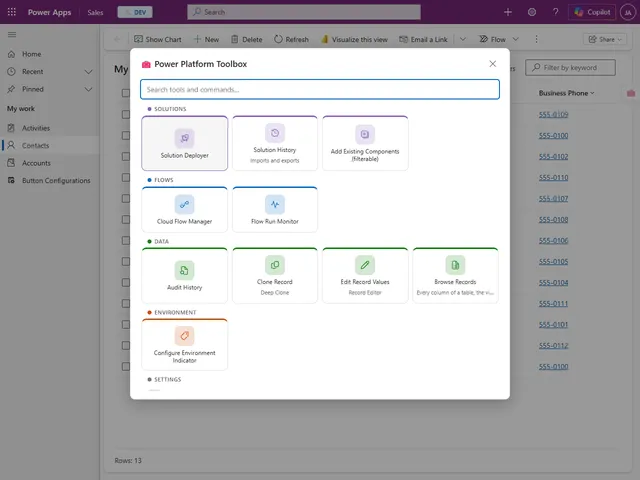Open the Audit History tool
640x480 pixels.
click(x=184, y=276)
